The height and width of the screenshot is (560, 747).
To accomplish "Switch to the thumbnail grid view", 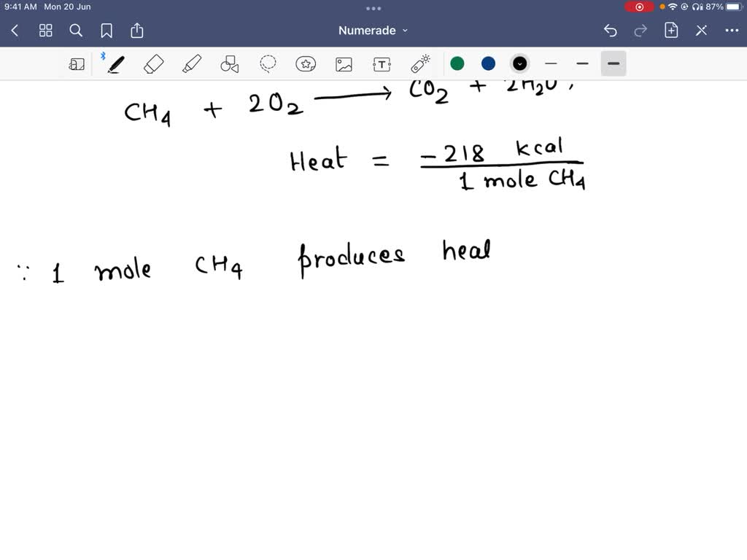I will (x=45, y=31).
